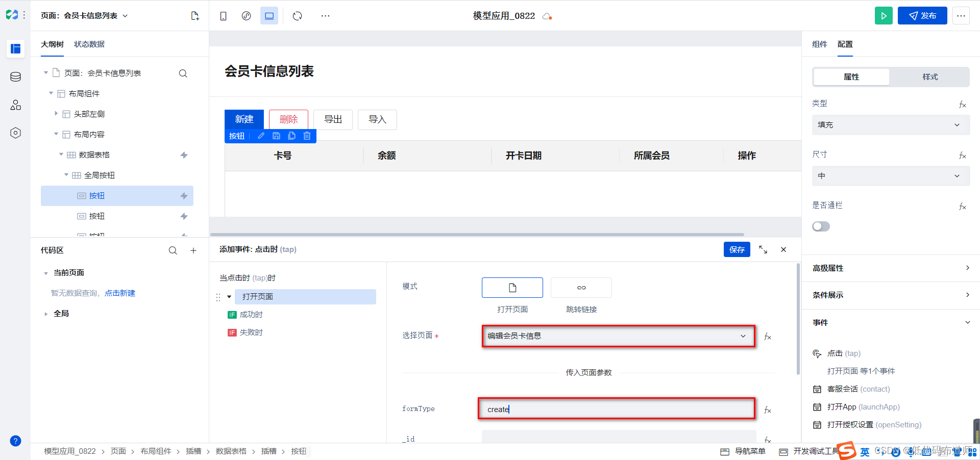Screen dimensions: 980x460
Task: Open the 选择页面 dropdown
Action: tap(619, 336)
